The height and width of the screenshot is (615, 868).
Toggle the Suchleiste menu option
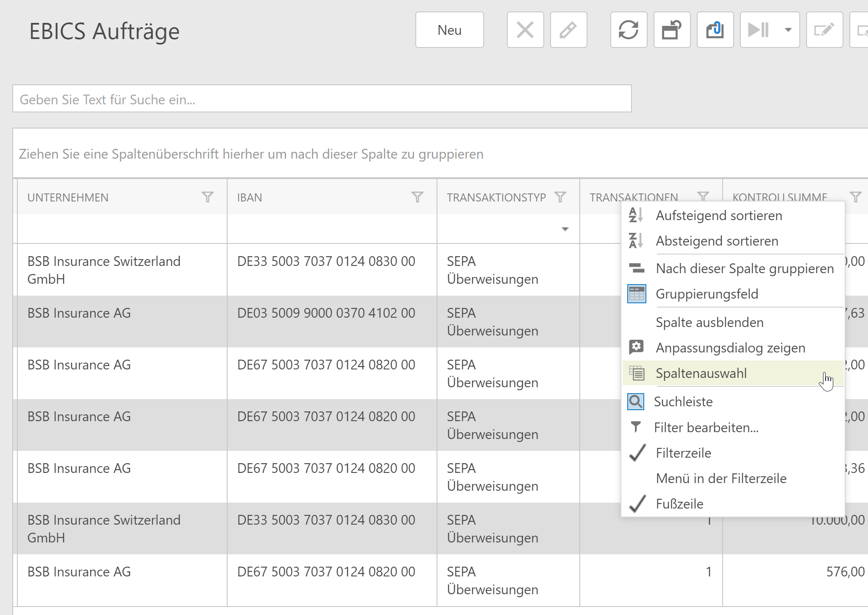point(683,402)
